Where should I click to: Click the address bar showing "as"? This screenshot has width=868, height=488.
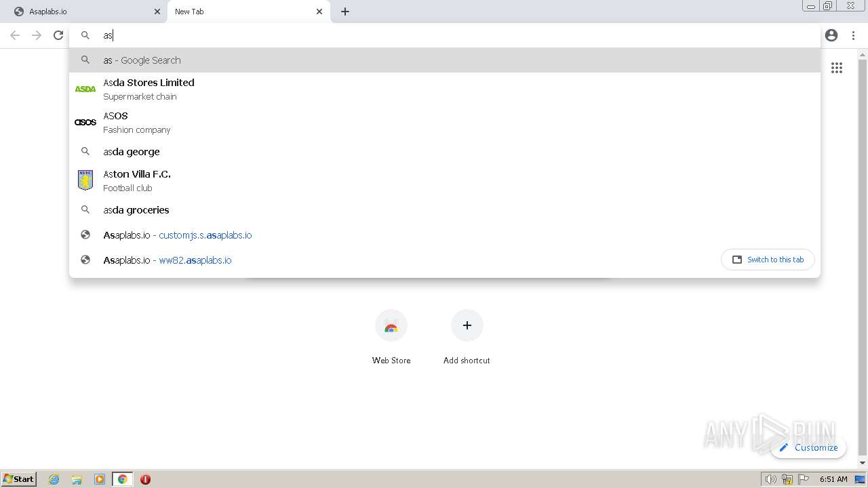pos(445,35)
